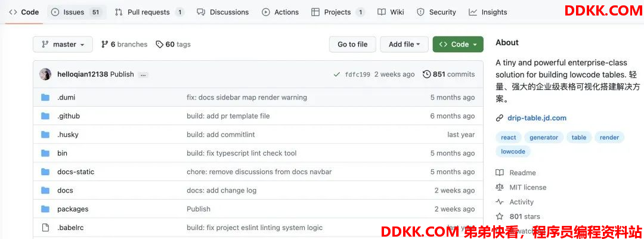This screenshot has height=239, width=644.
Task: Visit drip-table.jd.com website link
Action: (x=537, y=118)
